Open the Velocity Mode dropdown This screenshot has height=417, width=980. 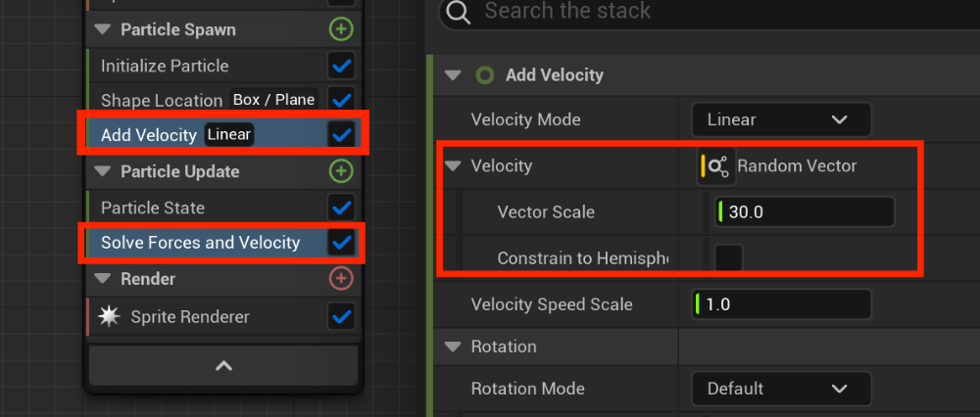point(780,120)
